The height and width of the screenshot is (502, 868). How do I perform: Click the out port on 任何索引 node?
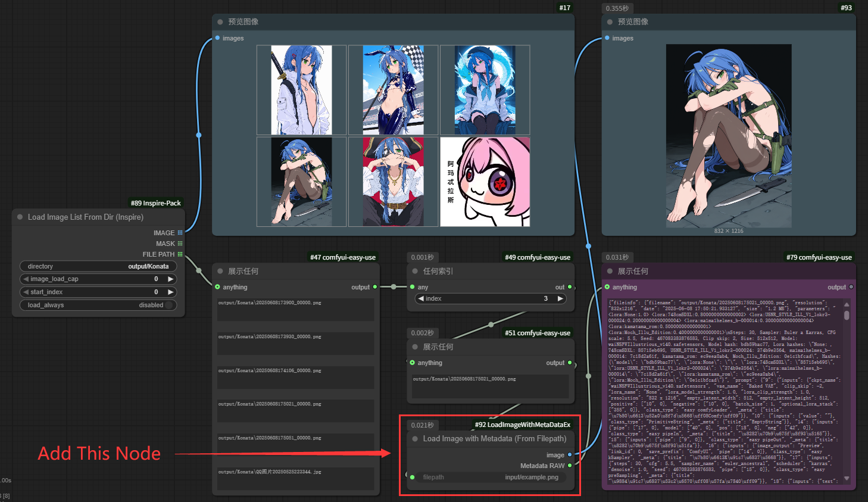[x=570, y=287]
